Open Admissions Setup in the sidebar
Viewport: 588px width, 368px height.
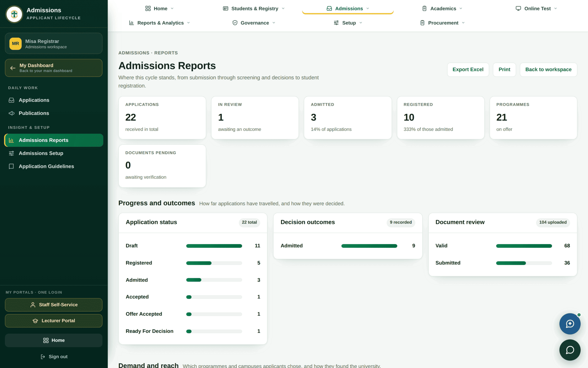point(54,153)
